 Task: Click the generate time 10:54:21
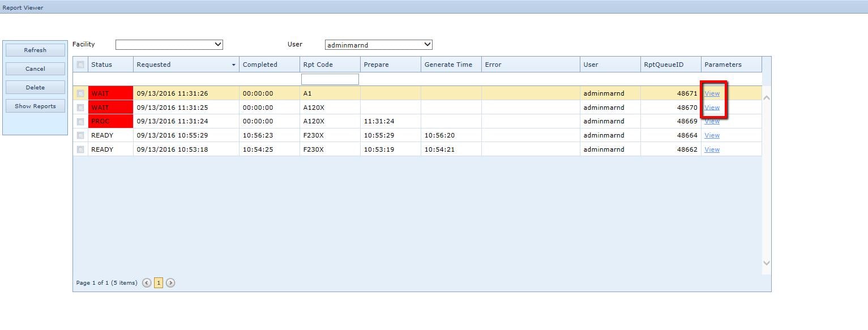point(439,149)
